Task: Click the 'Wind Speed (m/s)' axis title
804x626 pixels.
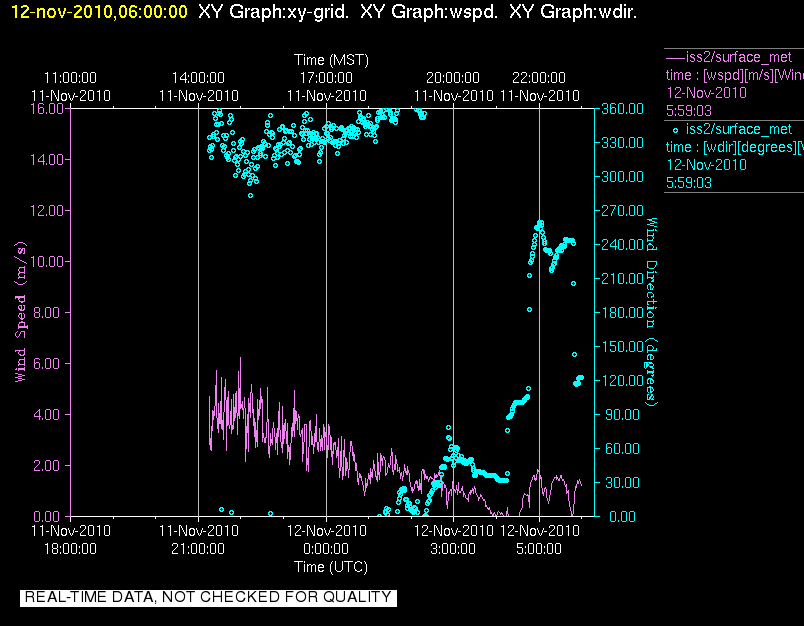Action: click(20, 312)
